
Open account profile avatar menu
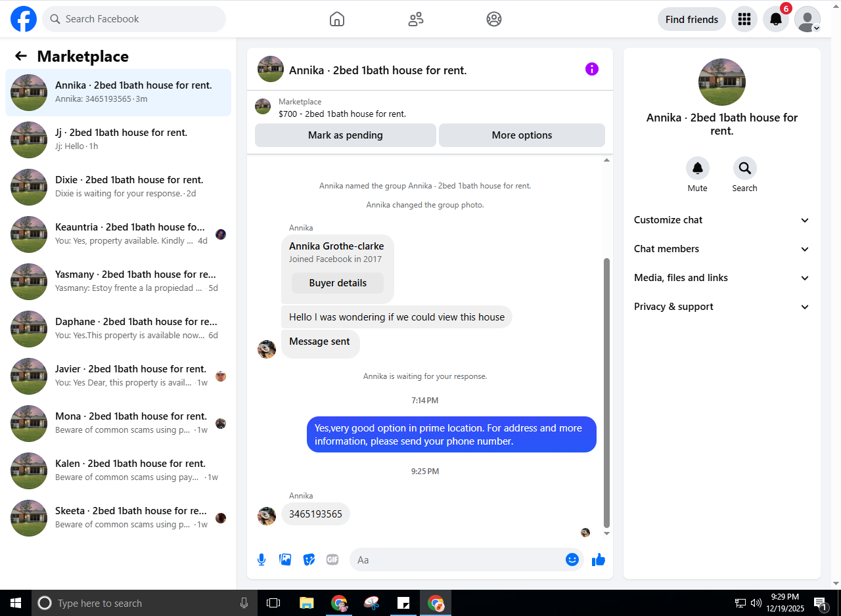tap(807, 19)
